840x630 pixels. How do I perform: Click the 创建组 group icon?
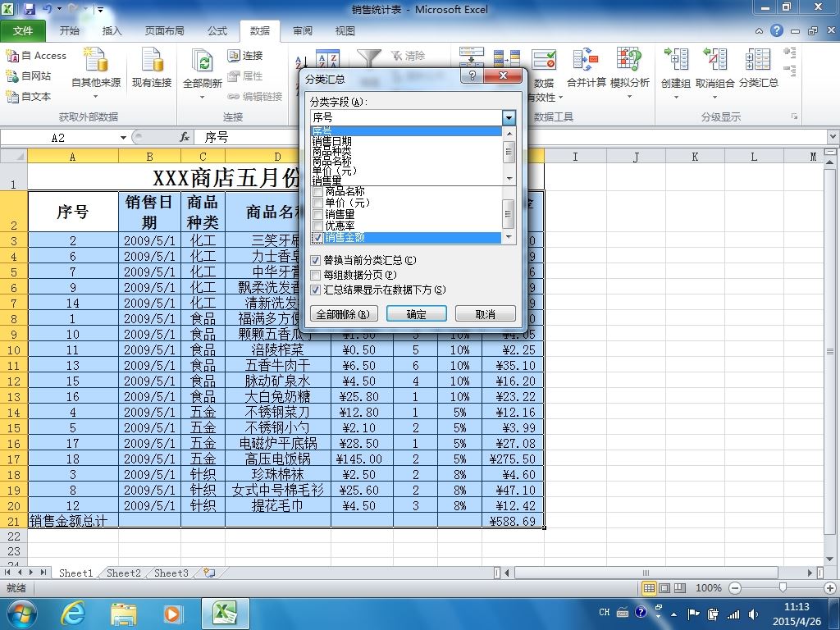click(676, 59)
